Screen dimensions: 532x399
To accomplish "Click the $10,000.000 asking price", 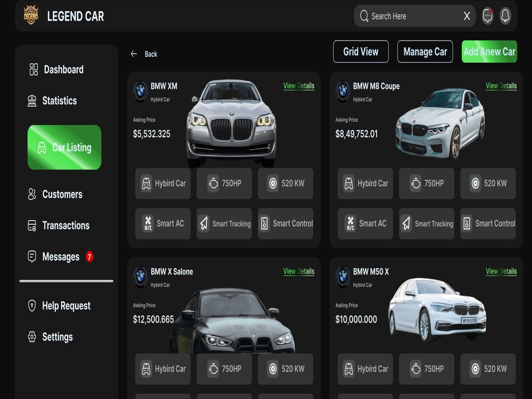I will 356,320.
